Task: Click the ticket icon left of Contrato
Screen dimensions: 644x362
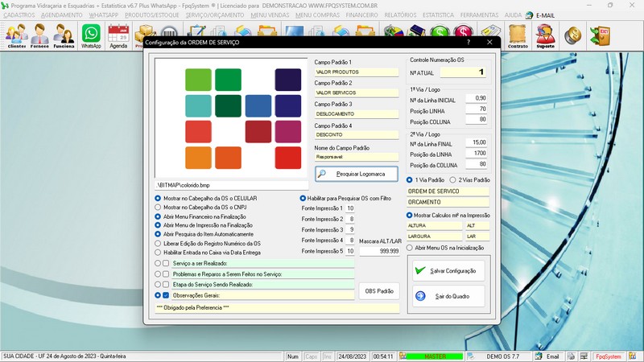Action: click(x=491, y=33)
